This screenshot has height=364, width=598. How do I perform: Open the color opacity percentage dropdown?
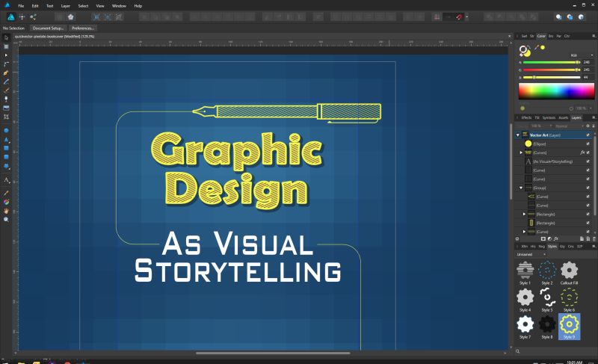point(584,108)
